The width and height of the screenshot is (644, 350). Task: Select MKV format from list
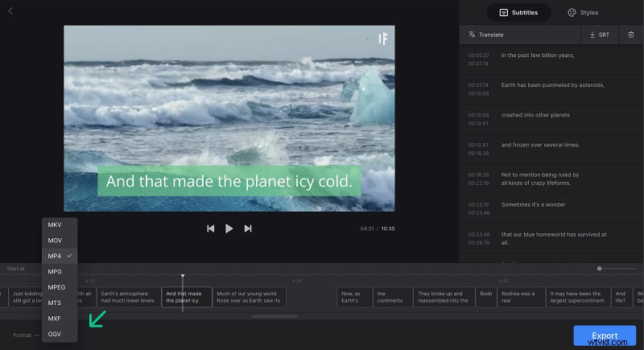coord(55,225)
